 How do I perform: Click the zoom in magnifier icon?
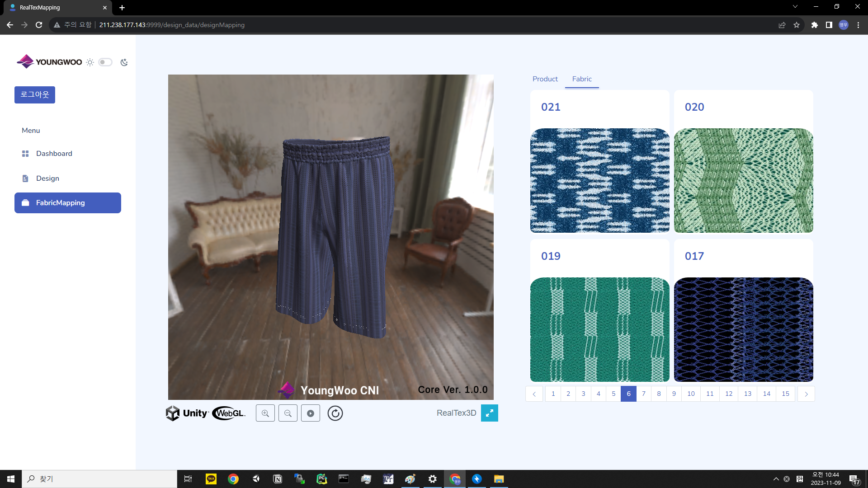265,413
